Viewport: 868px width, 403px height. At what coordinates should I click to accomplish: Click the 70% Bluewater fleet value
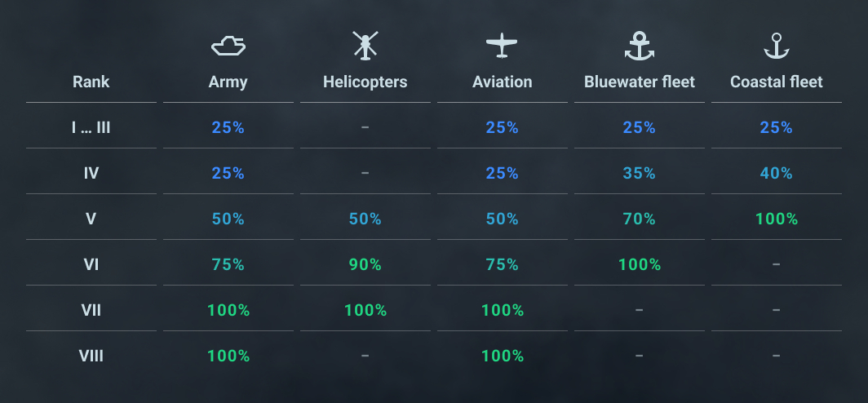(x=640, y=219)
